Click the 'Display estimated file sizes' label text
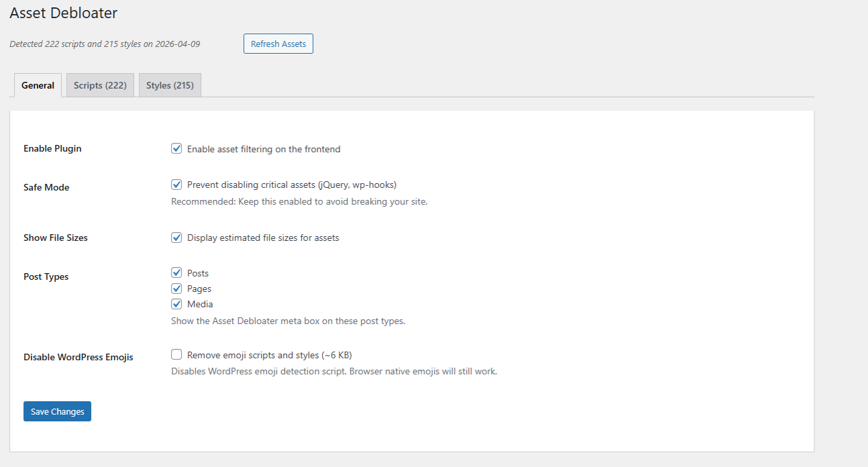868x467 pixels. click(263, 238)
